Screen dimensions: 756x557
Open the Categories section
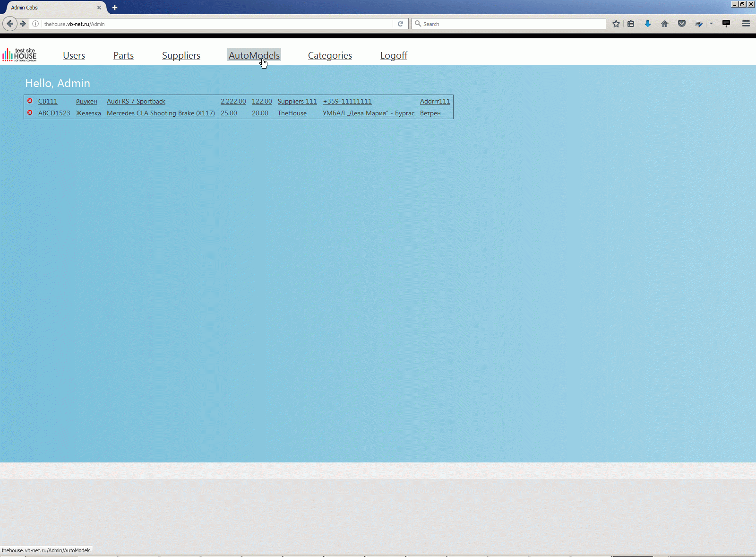click(x=330, y=55)
